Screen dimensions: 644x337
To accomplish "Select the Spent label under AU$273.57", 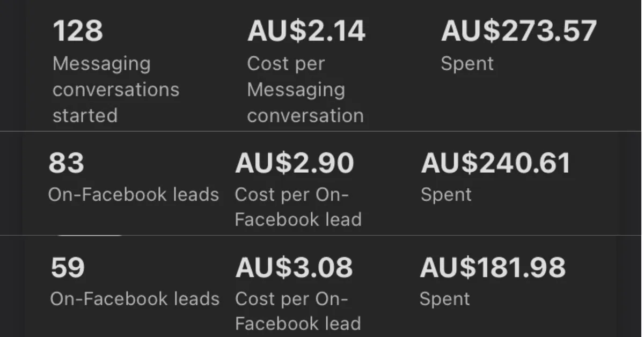I will pyautogui.click(x=467, y=63).
